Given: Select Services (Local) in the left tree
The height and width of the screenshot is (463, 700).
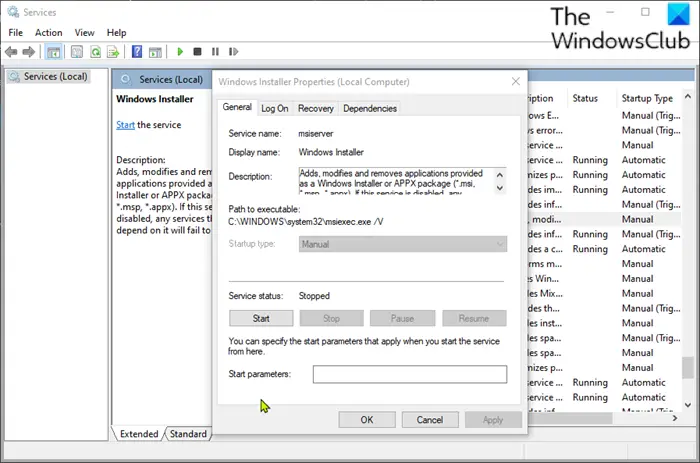Looking at the screenshot, I should point(49,76).
